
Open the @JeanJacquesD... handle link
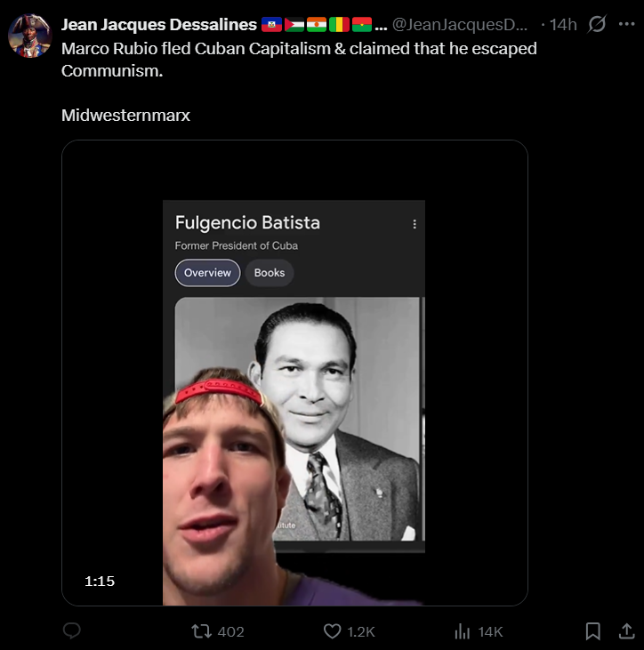[x=461, y=25]
